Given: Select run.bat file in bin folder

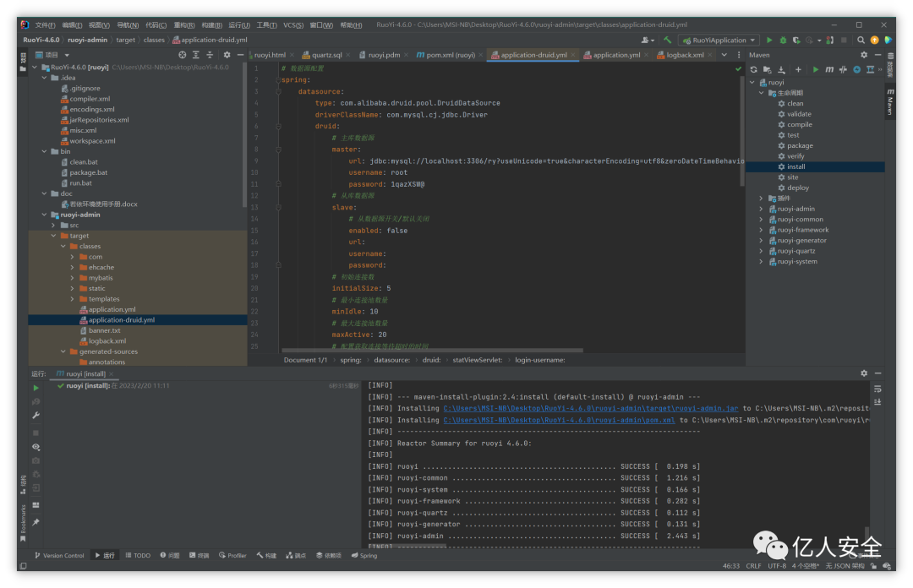Looking at the screenshot, I should click(80, 182).
